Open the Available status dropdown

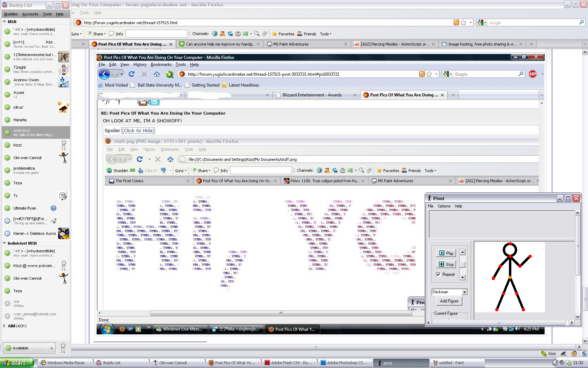point(51,348)
